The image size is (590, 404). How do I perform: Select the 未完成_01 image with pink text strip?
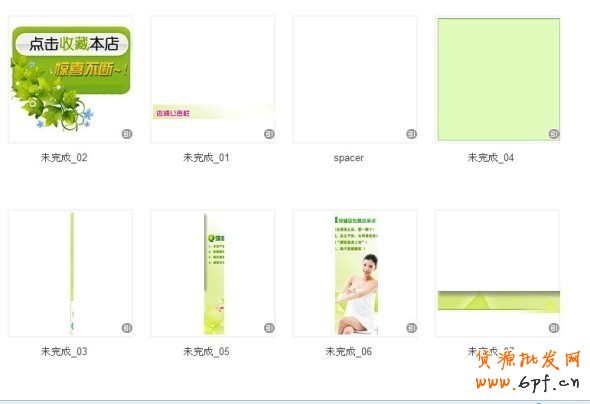(x=213, y=79)
